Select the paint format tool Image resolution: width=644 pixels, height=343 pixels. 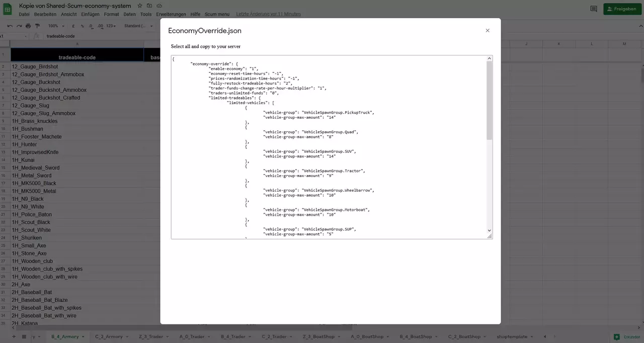point(37,26)
